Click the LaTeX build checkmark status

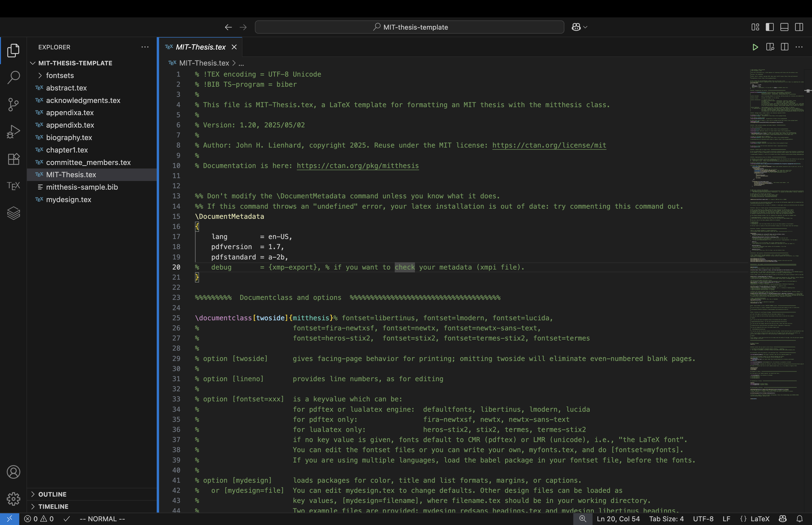[x=67, y=519]
